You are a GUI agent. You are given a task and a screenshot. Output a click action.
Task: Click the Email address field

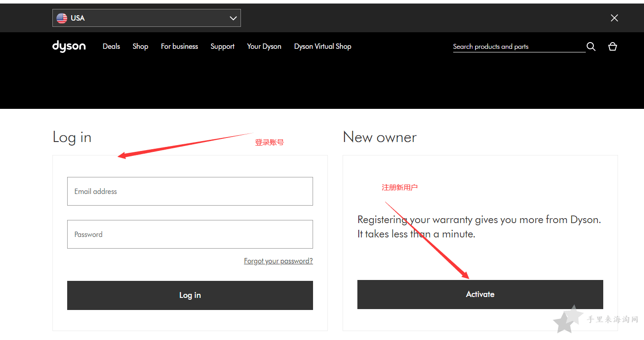point(190,191)
